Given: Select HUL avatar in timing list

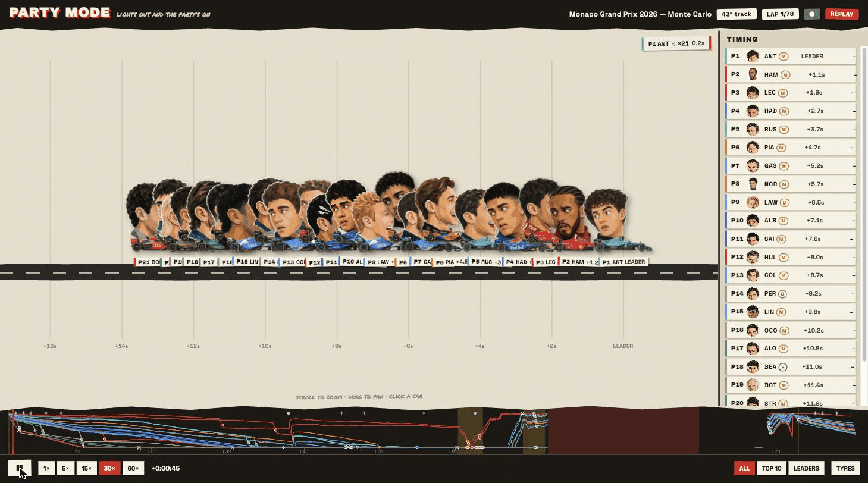Looking at the screenshot, I should pos(753,257).
